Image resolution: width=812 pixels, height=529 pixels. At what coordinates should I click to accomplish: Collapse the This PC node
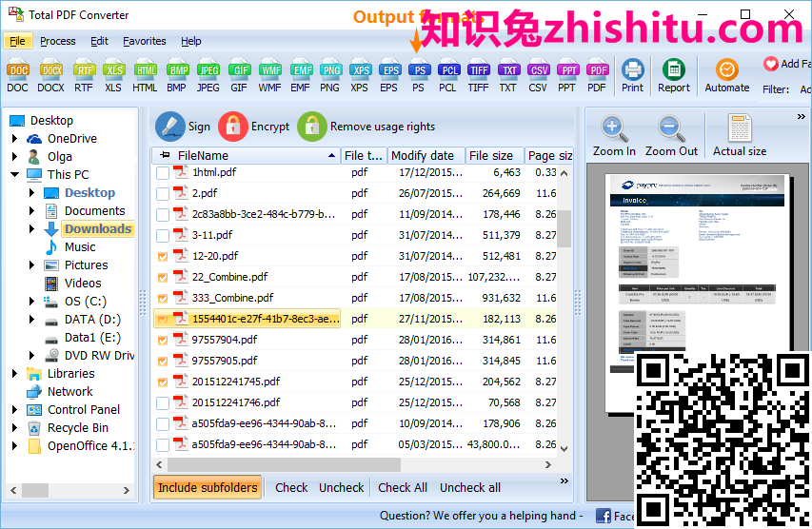click(14, 174)
